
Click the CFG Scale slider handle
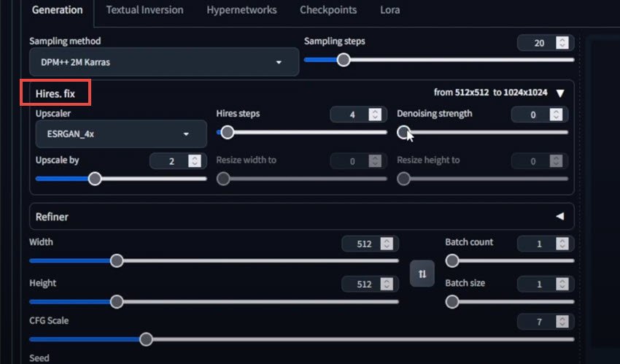coord(146,339)
